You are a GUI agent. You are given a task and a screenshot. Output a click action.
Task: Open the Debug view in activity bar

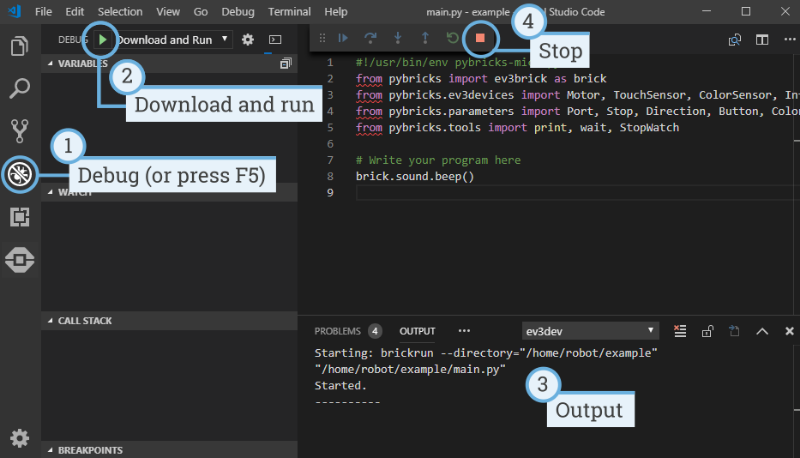(19, 174)
